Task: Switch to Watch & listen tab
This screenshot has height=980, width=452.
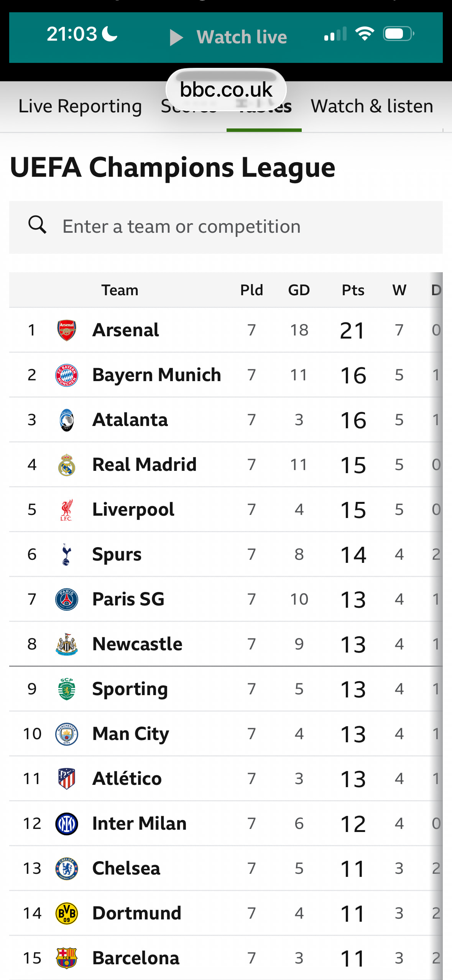Action: tap(371, 106)
